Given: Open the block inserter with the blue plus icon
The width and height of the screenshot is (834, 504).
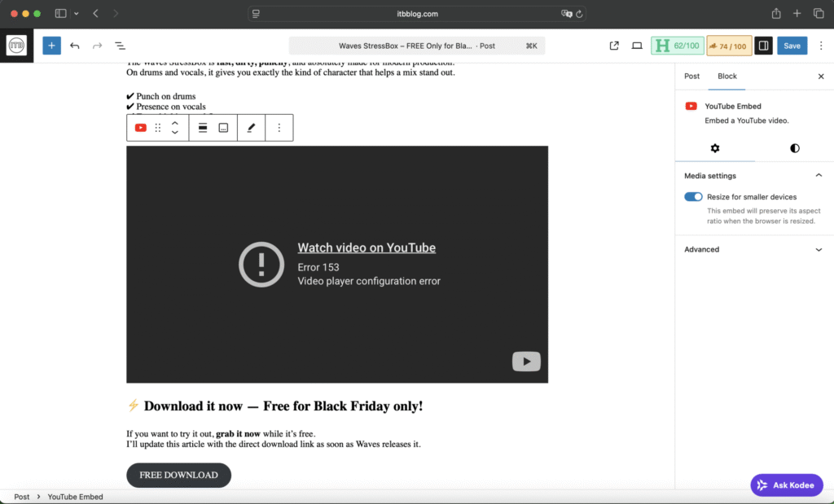Looking at the screenshot, I should (x=51, y=45).
